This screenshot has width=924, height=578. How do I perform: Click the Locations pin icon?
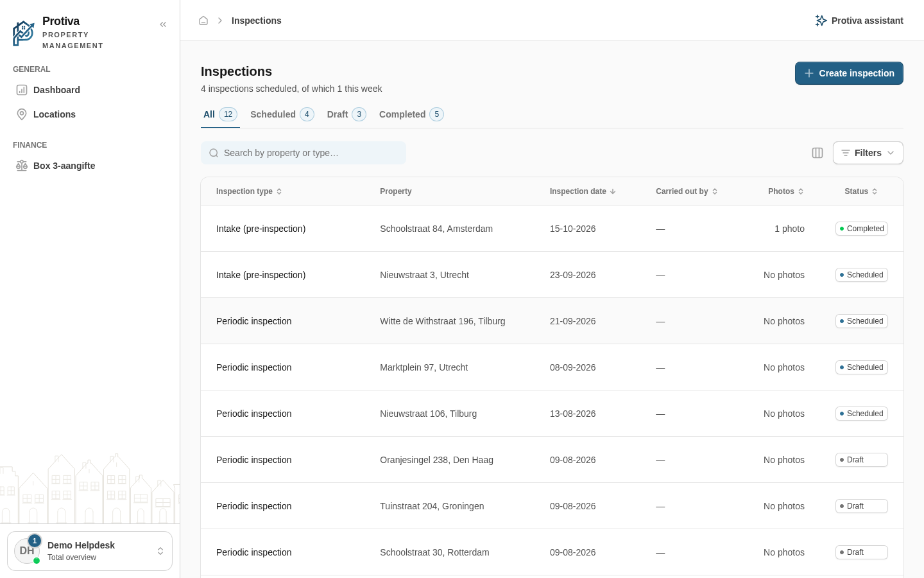(x=22, y=114)
